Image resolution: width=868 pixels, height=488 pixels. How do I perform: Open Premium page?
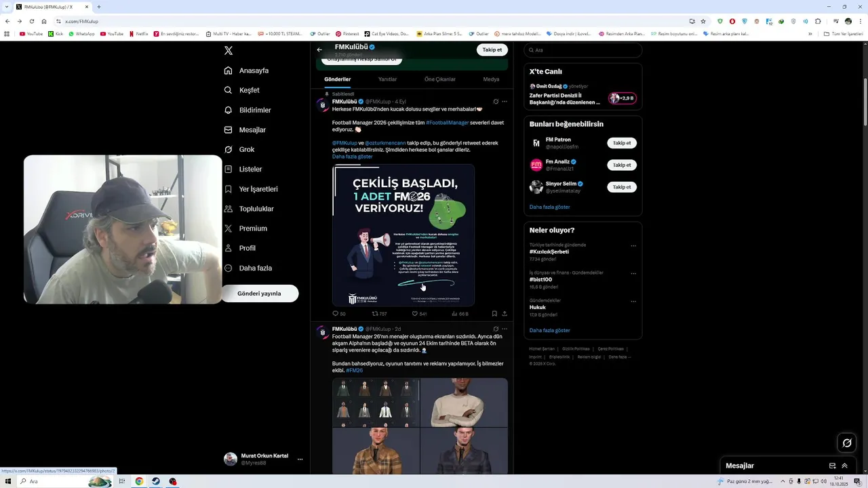pos(245,228)
